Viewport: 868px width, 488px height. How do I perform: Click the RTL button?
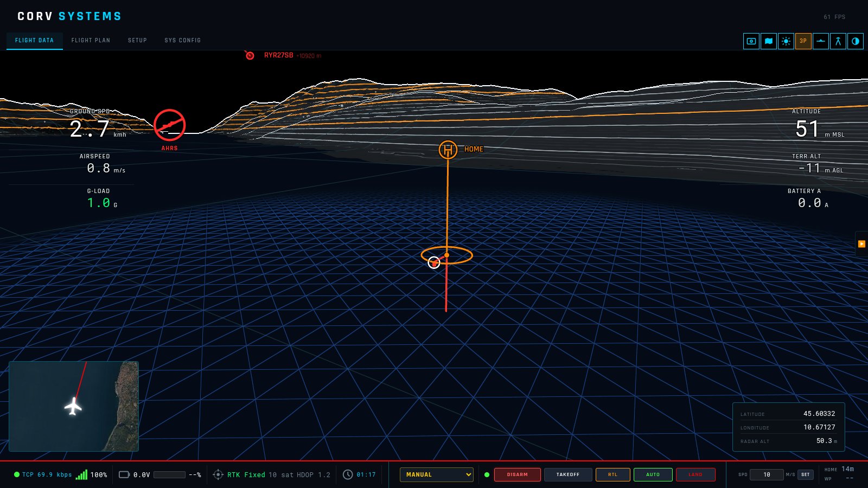tap(613, 474)
